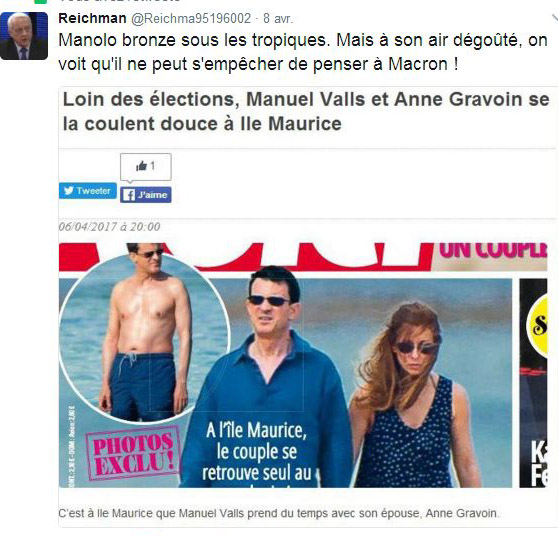This screenshot has height=536, width=558.
Task: Click the UN COUPLE pink banner text
Action: (493, 250)
